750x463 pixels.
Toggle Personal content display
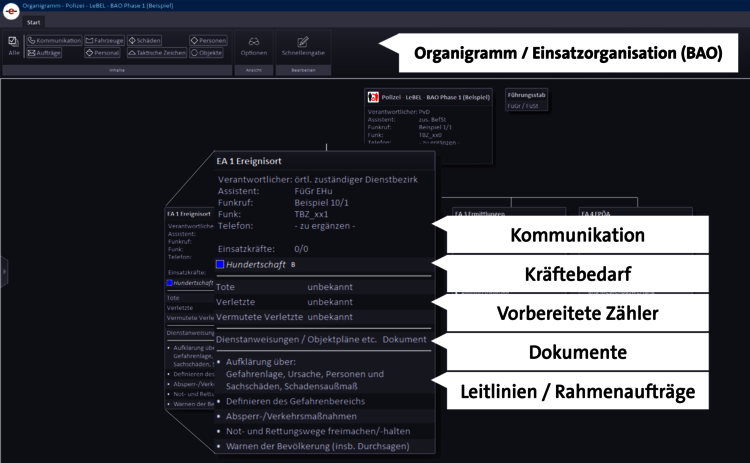point(102,53)
